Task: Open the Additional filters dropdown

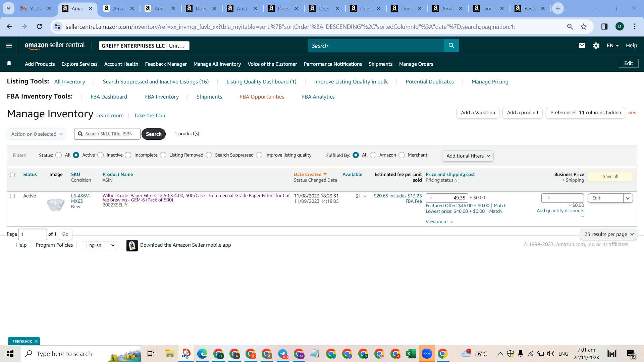Action: click(468, 156)
